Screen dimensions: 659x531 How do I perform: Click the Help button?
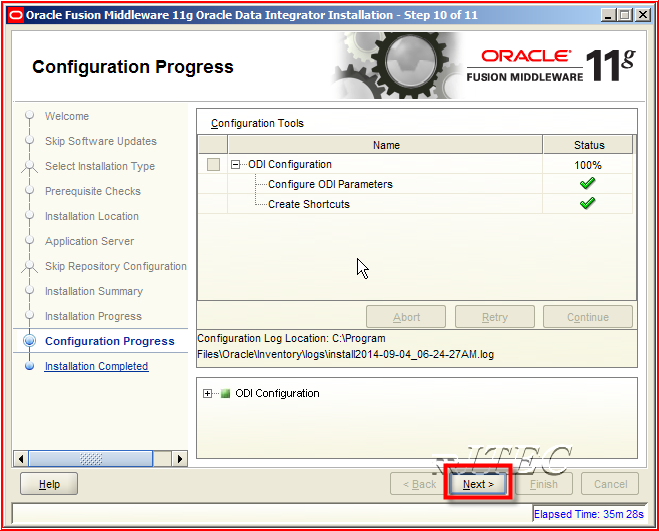(49, 484)
